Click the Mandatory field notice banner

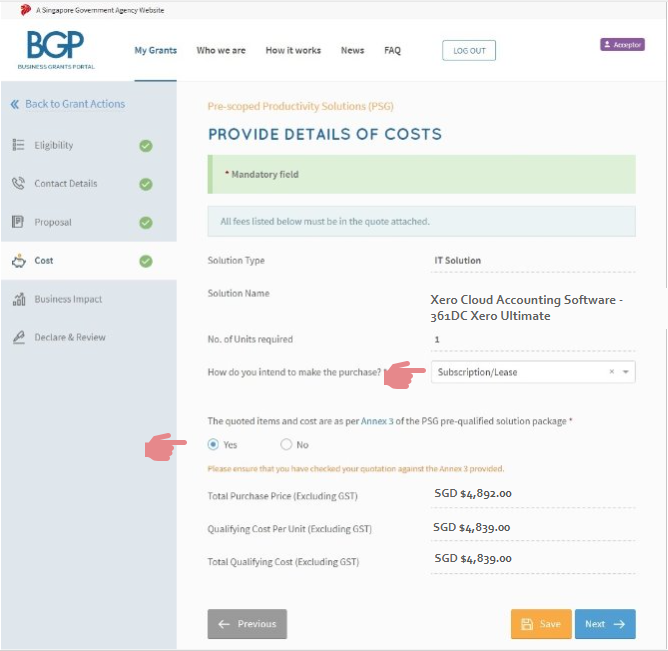[421, 174]
